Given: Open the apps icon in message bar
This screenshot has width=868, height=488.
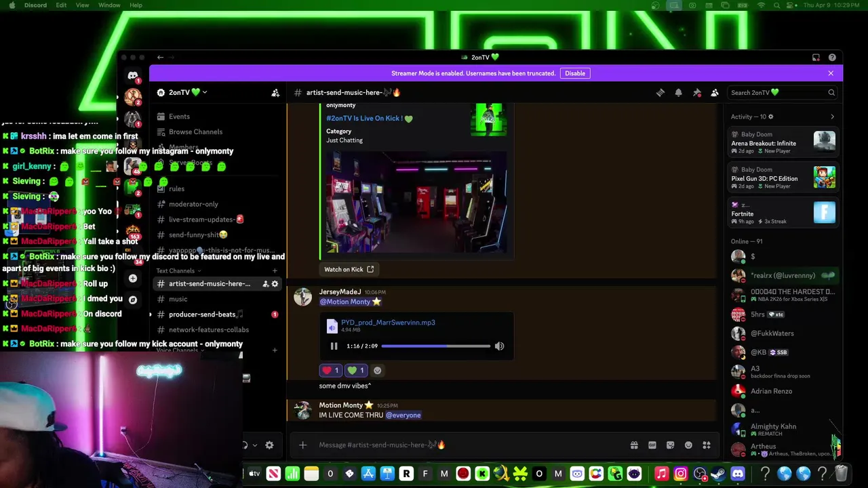Looking at the screenshot, I should [707, 445].
